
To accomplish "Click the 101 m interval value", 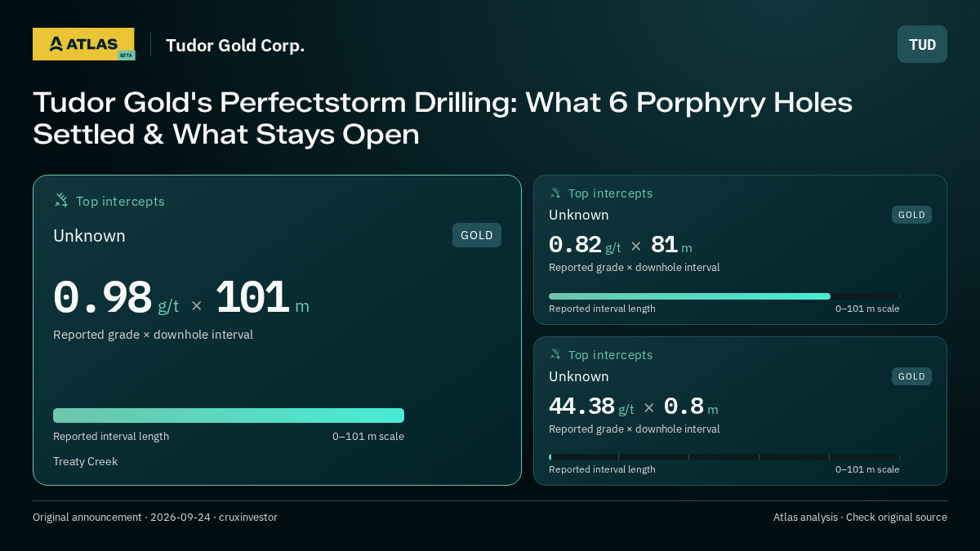I will (262, 298).
